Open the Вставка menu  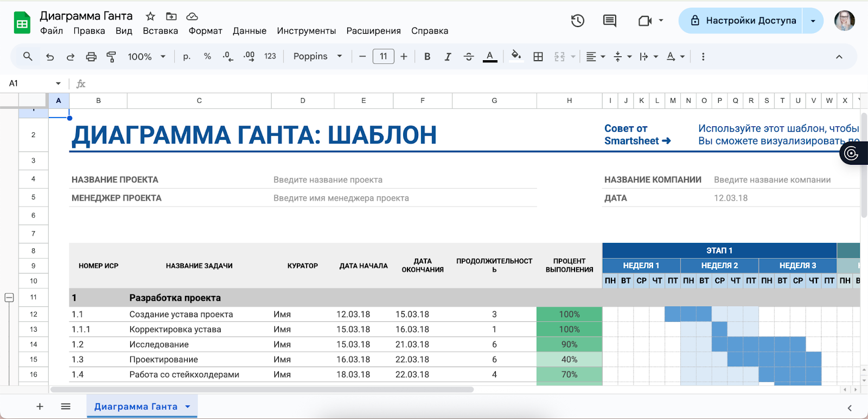click(x=160, y=31)
